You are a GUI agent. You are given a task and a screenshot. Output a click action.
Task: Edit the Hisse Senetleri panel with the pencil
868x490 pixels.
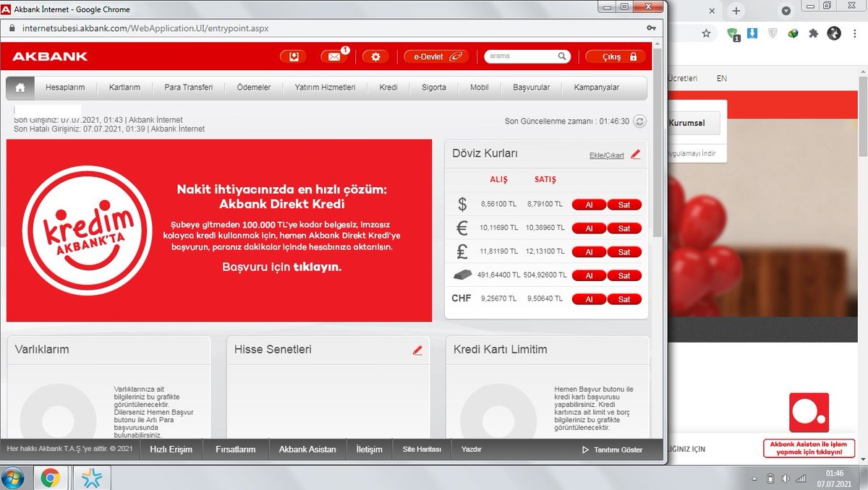[x=417, y=350]
